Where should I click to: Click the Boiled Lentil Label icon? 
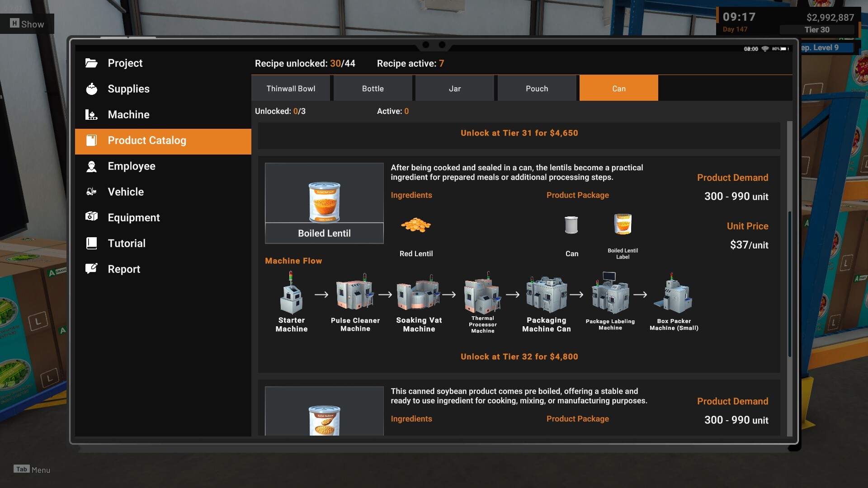click(623, 225)
